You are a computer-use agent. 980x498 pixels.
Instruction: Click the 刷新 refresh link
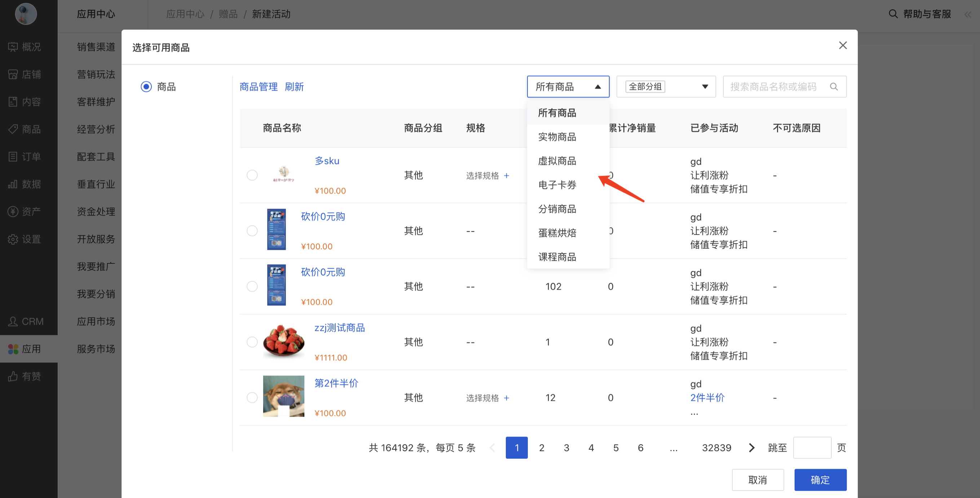click(294, 87)
